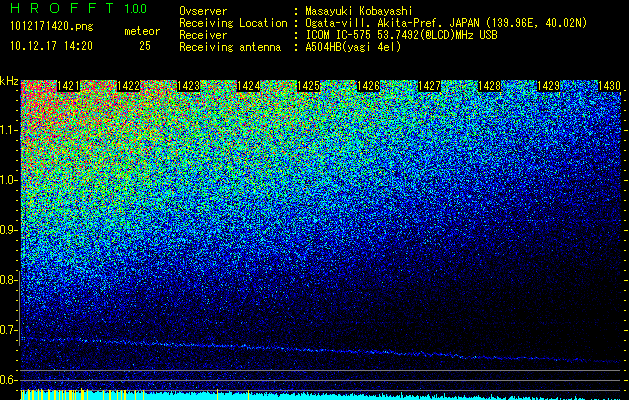629x400 pixels.
Task: Click the observer name Masayuki Kobayashi
Action: coord(359,11)
